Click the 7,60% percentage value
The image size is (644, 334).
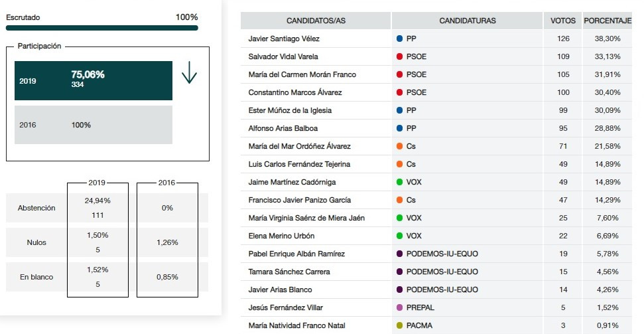608,218
